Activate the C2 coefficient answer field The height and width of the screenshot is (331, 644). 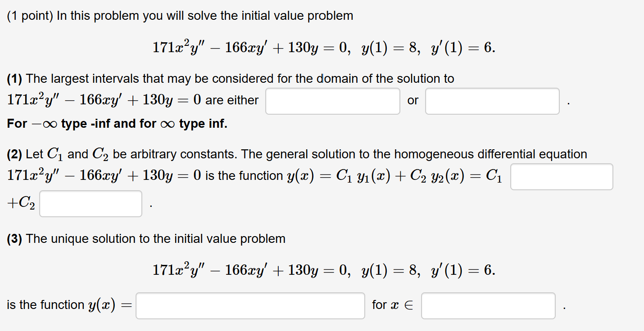coord(90,204)
